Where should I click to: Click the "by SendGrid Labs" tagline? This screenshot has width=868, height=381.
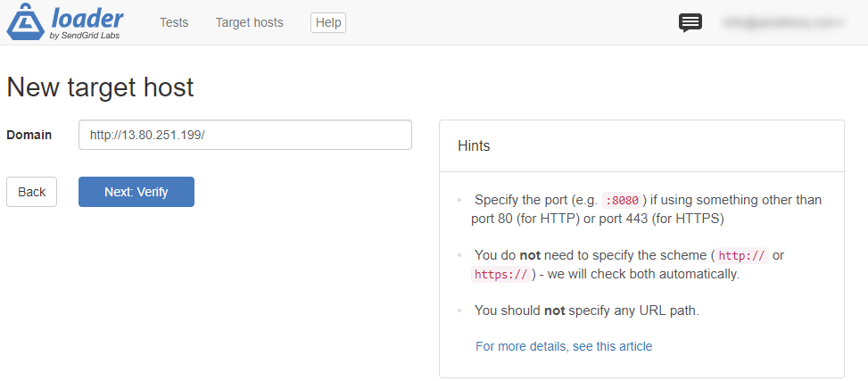pos(85,37)
